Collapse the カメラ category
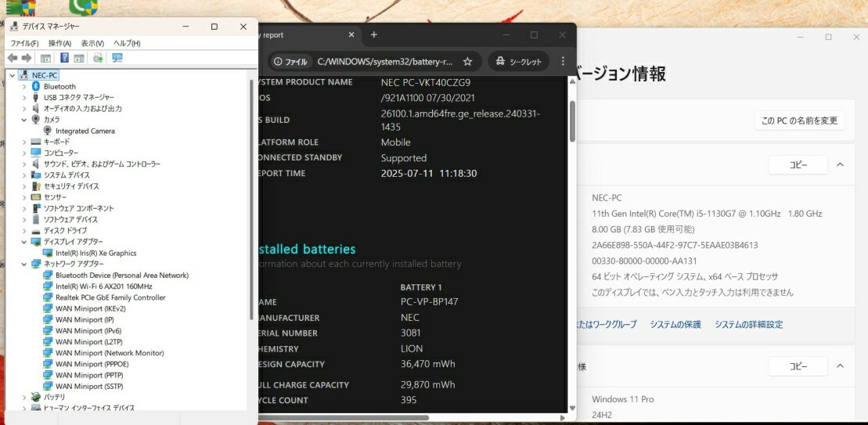The height and width of the screenshot is (425, 868). pos(24,120)
